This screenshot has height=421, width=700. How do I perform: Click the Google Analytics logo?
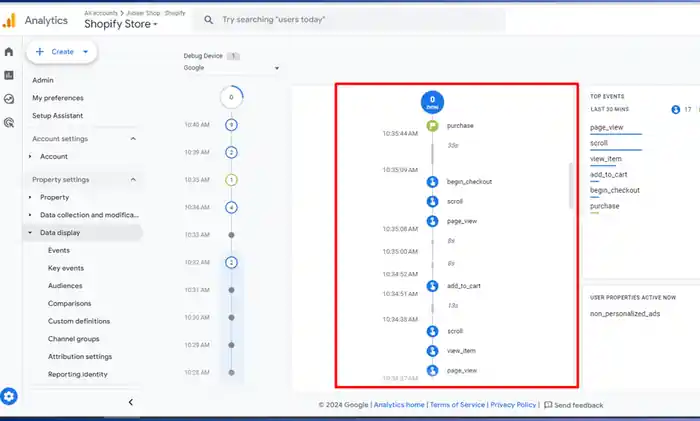pos(9,21)
